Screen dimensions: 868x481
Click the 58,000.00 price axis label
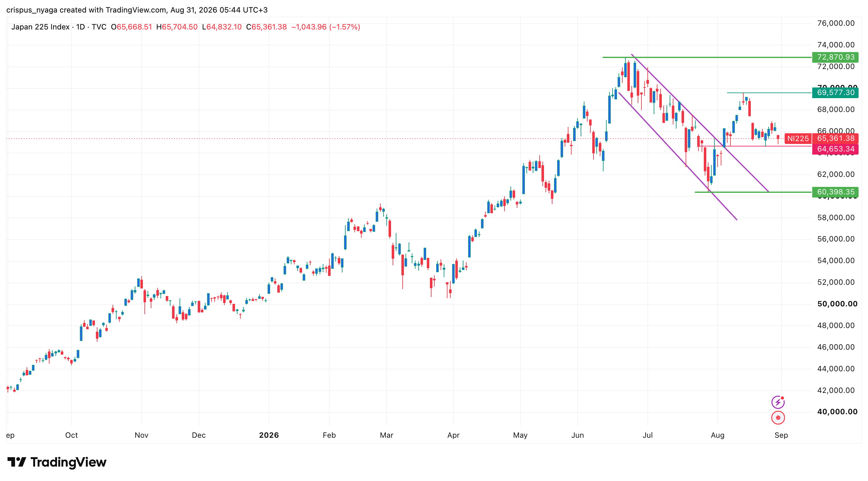click(x=836, y=217)
